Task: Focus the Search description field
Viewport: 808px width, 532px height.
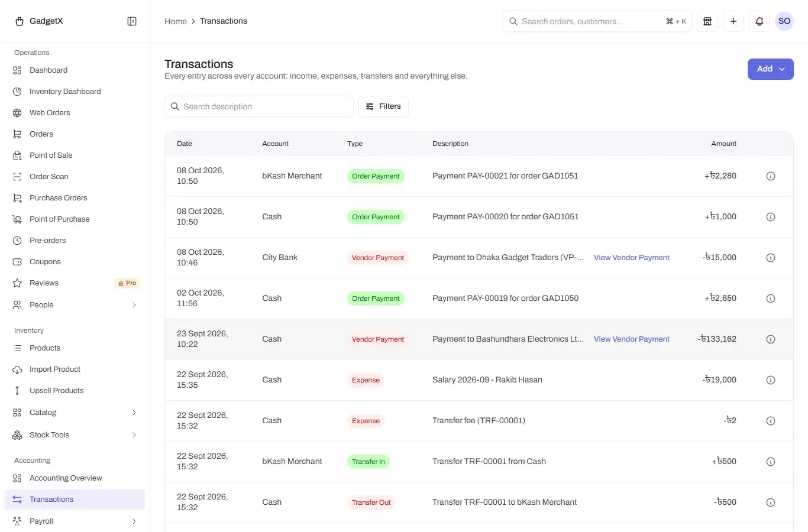Action: (259, 106)
